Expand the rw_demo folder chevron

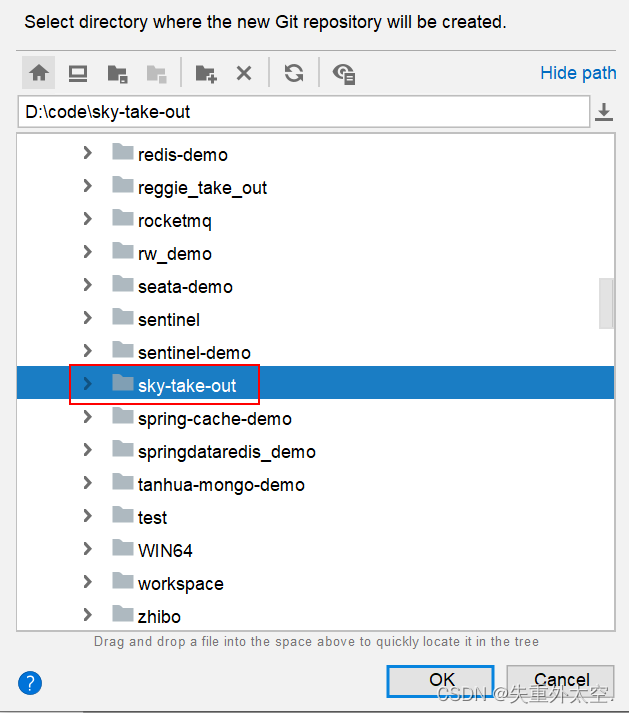88,252
